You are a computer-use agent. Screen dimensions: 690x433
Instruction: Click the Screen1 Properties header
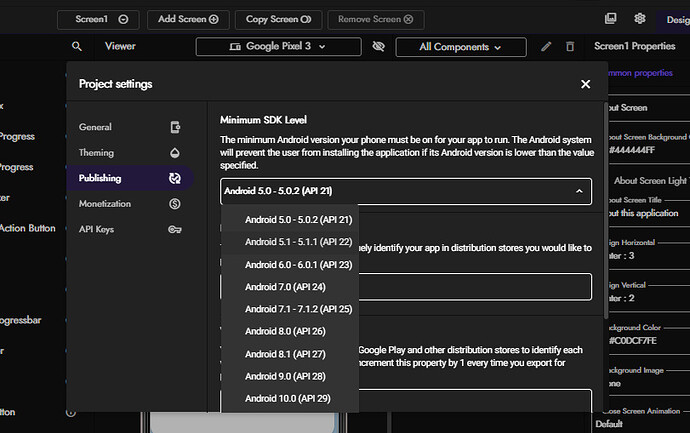[x=635, y=46]
